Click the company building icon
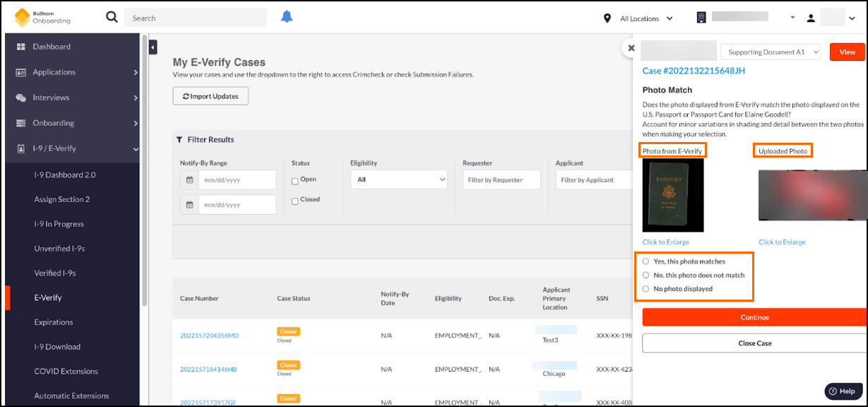Screen dimensions: 868x407 [x=701, y=18]
